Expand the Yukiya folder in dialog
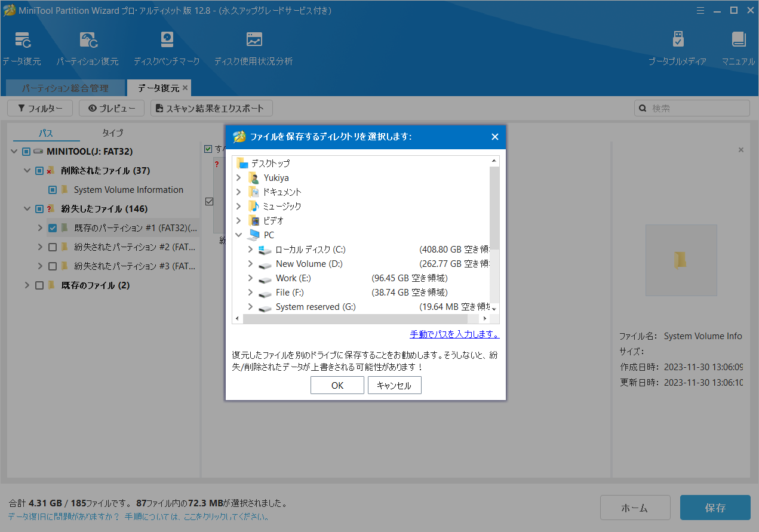The image size is (759, 532). tap(239, 178)
